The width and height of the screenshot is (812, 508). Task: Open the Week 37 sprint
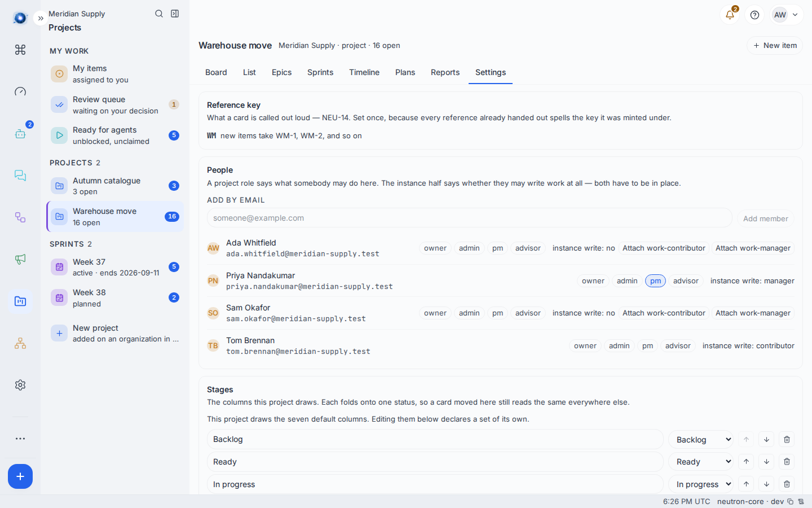115,267
